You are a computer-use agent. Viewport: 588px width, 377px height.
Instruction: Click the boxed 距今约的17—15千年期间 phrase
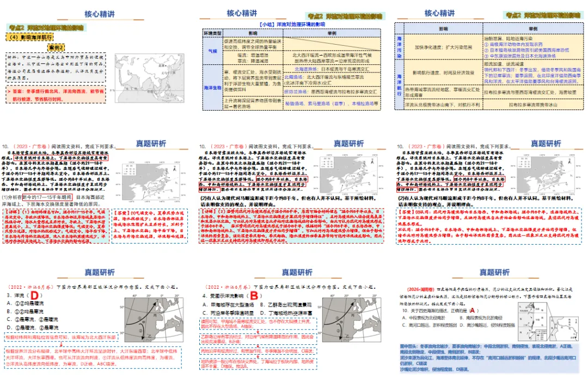click(47, 197)
